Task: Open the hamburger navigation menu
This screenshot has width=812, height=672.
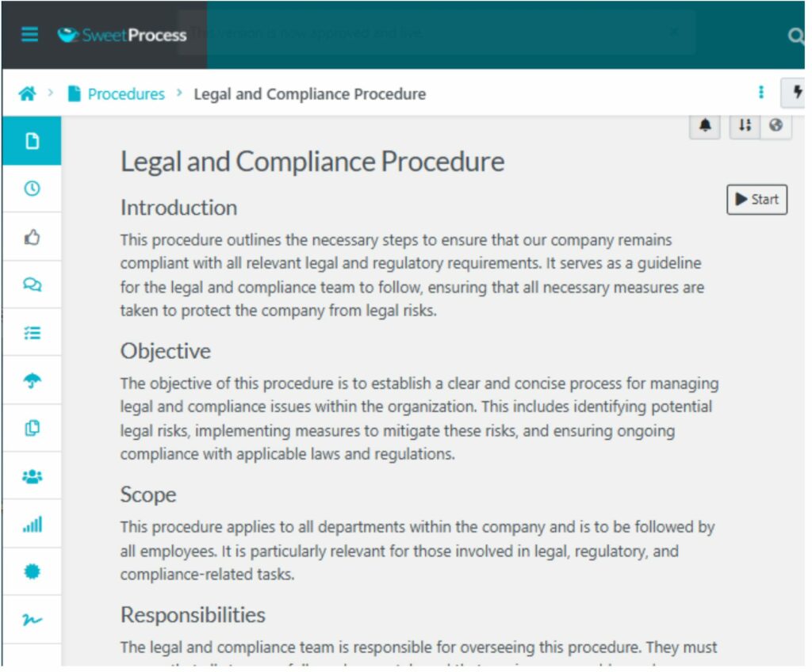Action: pos(29,34)
